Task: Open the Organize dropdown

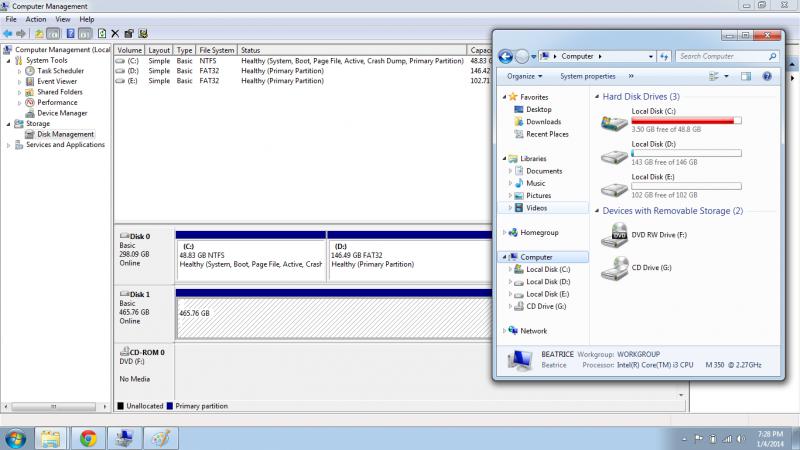Action: tap(524, 76)
